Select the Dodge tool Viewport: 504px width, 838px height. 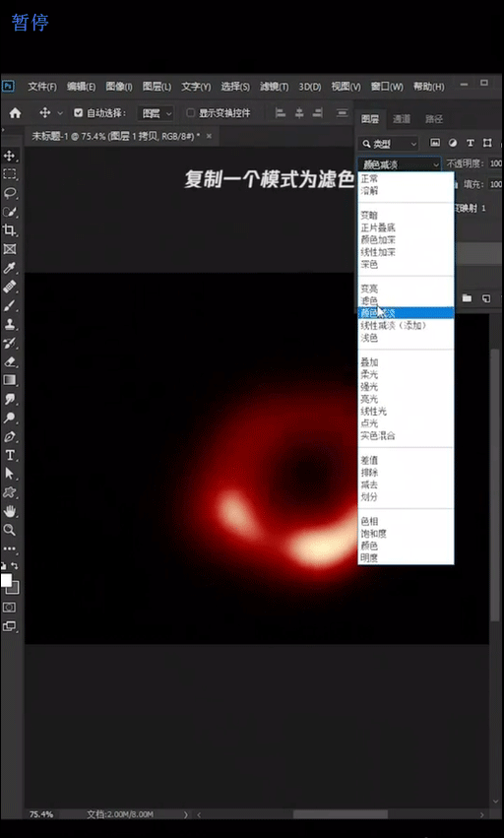(9, 418)
